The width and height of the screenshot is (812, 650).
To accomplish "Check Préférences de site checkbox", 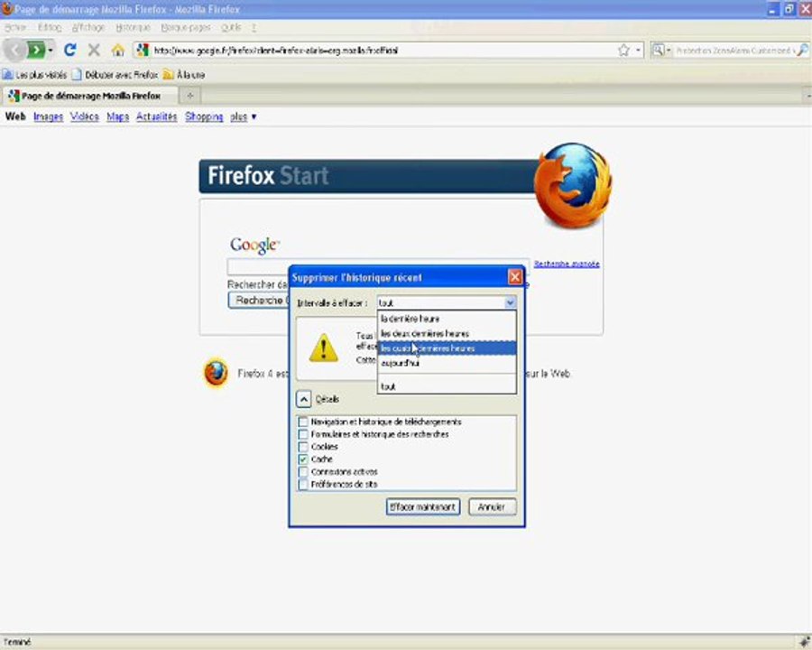I will click(x=303, y=484).
